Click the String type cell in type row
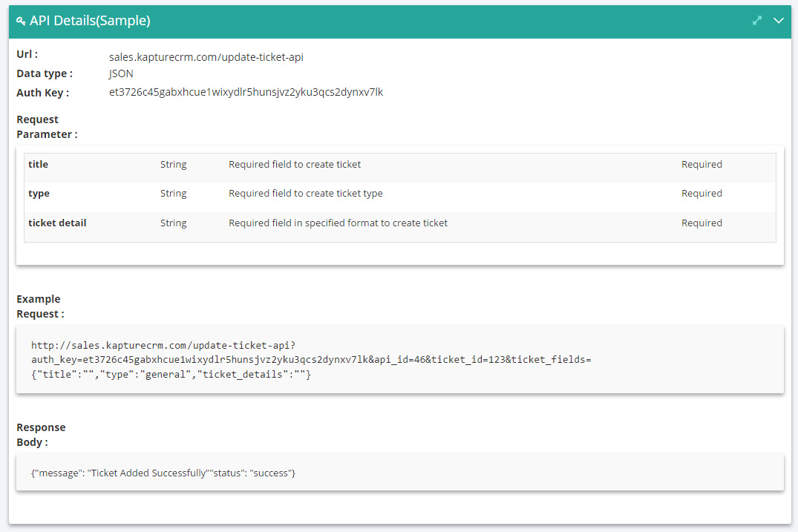The height and width of the screenshot is (532, 798). [174, 193]
